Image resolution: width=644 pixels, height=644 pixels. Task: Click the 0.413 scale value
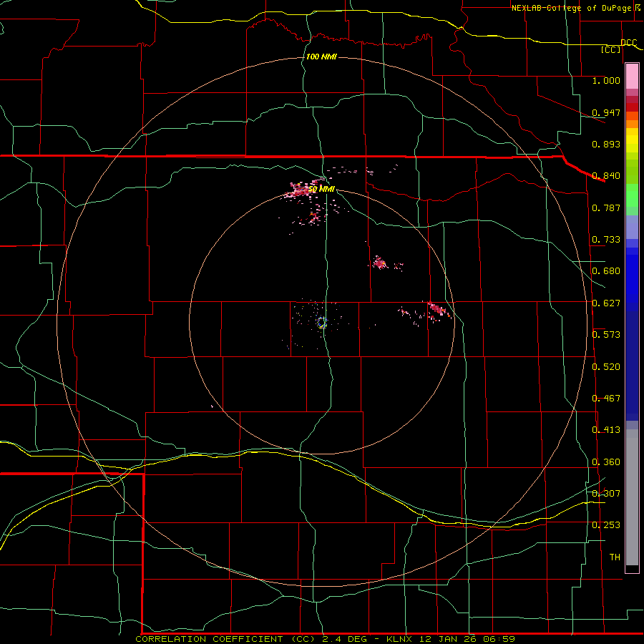click(x=606, y=430)
